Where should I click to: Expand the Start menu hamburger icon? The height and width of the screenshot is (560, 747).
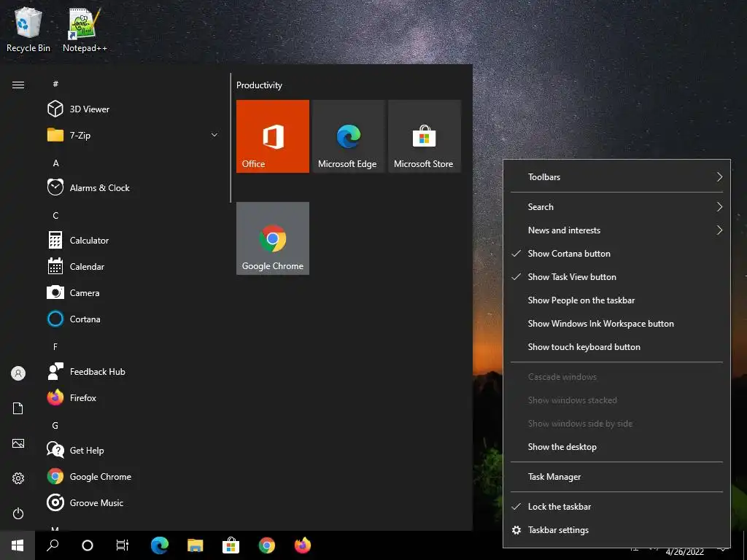point(18,85)
